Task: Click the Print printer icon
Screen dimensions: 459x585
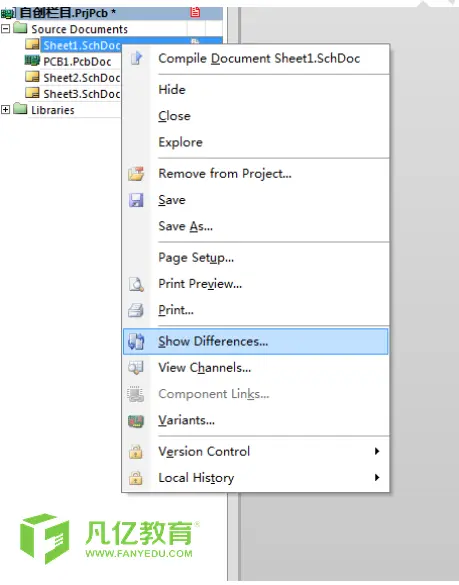Action: pos(136,310)
